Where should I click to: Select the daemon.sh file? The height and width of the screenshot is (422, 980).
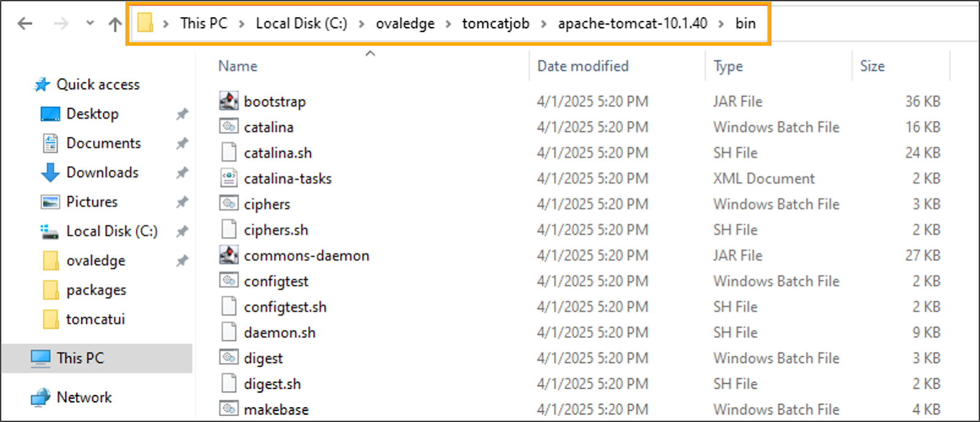(279, 333)
